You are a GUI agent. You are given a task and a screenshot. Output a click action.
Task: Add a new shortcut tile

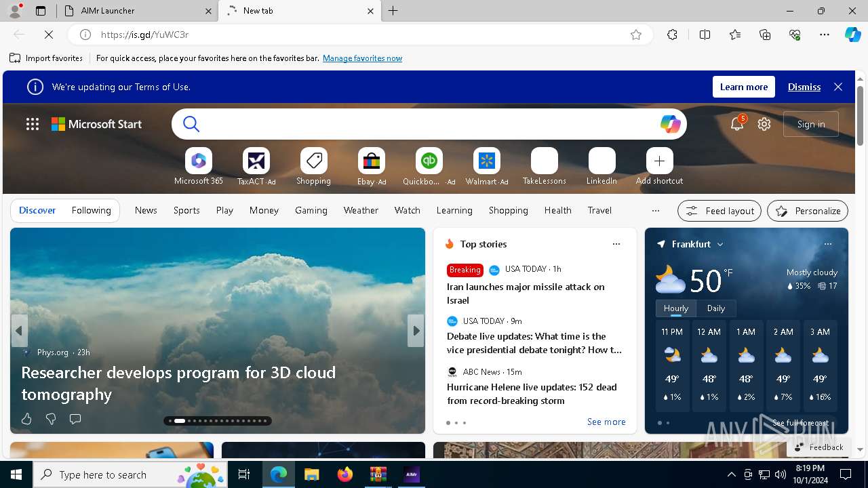click(660, 166)
